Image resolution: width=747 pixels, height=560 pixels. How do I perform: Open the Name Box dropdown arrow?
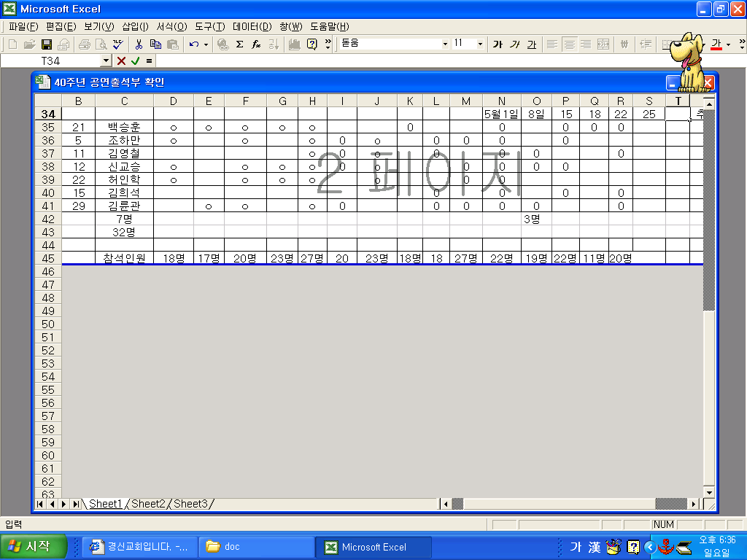pos(106,61)
